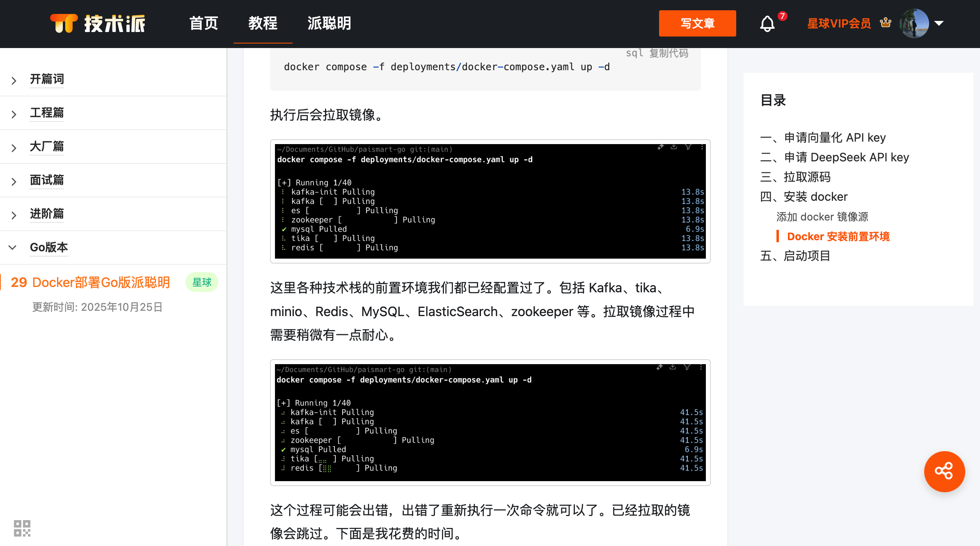Open the notification bell
This screenshot has width=980, height=546.
(x=767, y=24)
